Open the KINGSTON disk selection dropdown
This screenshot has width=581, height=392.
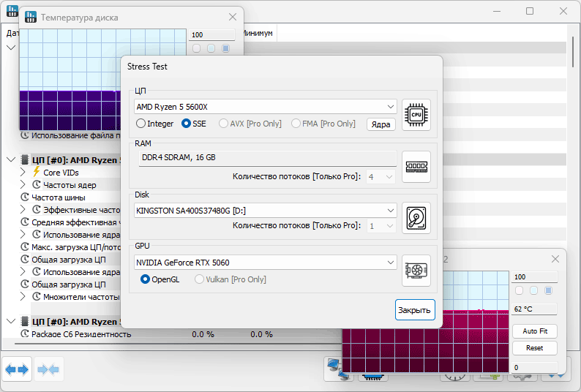point(266,210)
